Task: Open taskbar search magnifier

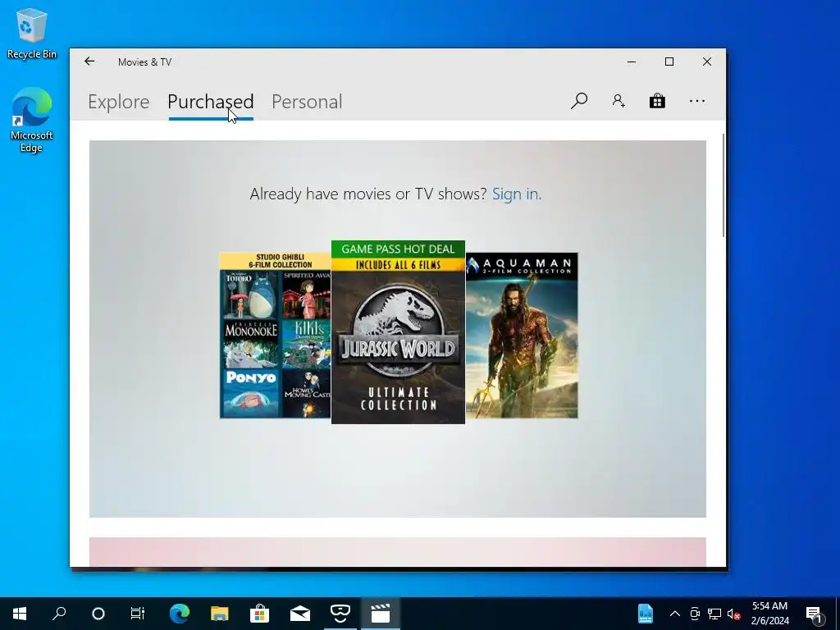Action: (x=59, y=614)
